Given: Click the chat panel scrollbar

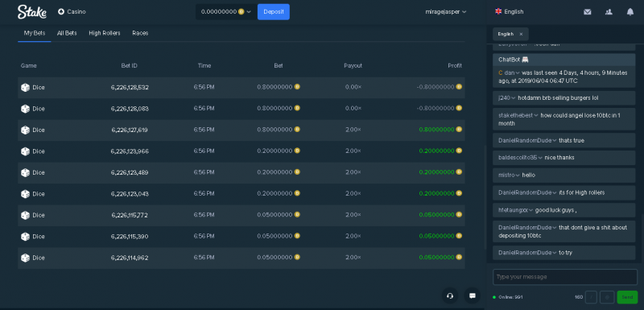Looking at the screenshot, I should (x=642, y=238).
